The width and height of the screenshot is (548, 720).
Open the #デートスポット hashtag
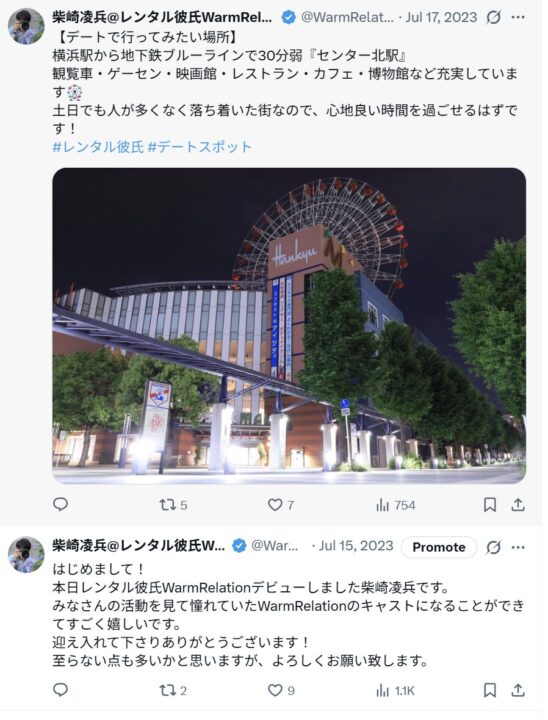199,149
